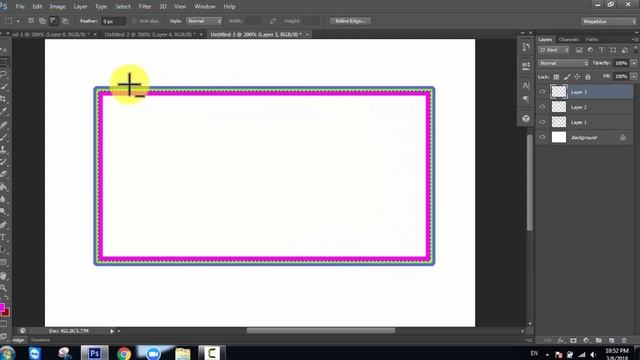The width and height of the screenshot is (640, 360).
Task: Open the Fill slider dropdown arrow
Action: 634,76
